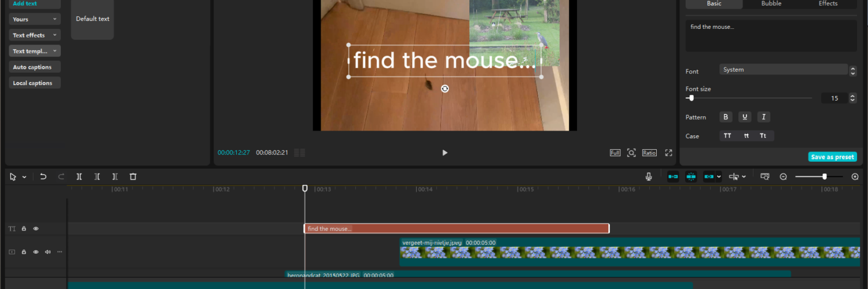Start voiceover recording with microphone icon
This screenshot has width=868, height=289.
tap(649, 177)
